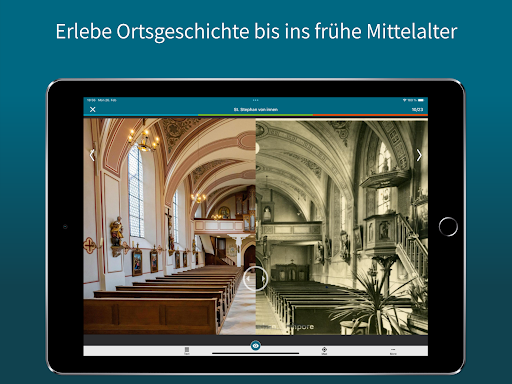Open the More tab in bottom bar
The image size is (512, 384).
(x=393, y=351)
